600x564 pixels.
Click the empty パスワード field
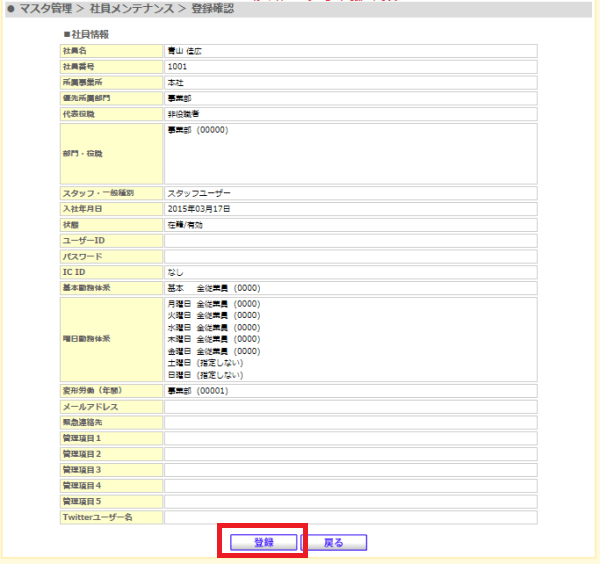click(x=351, y=256)
